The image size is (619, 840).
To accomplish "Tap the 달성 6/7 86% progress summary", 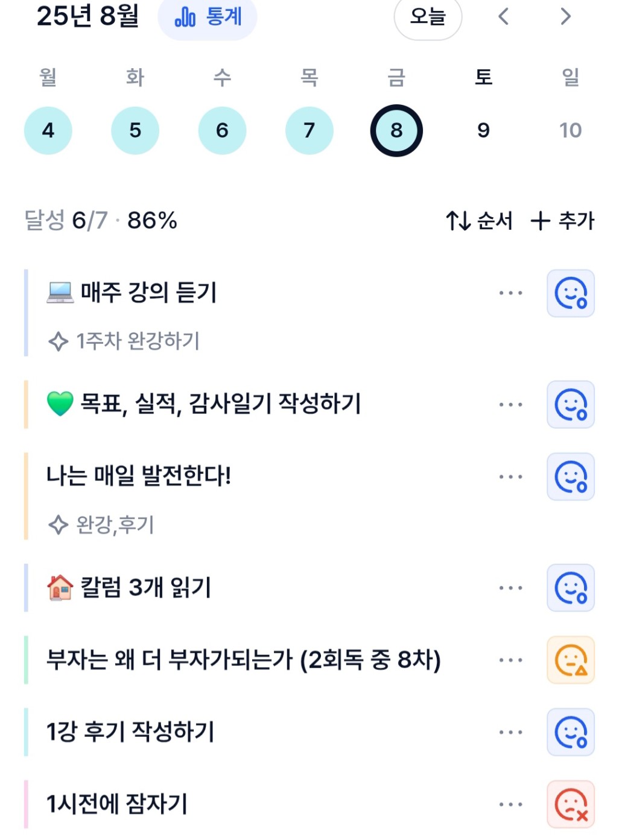I will [101, 221].
